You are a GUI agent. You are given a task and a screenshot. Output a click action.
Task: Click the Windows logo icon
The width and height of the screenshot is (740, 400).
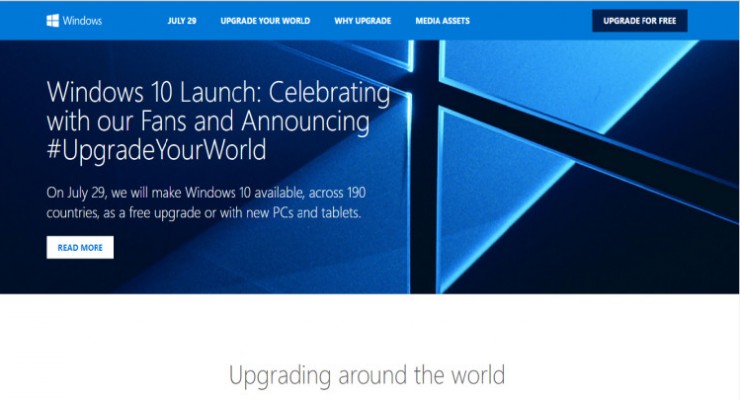coord(52,20)
